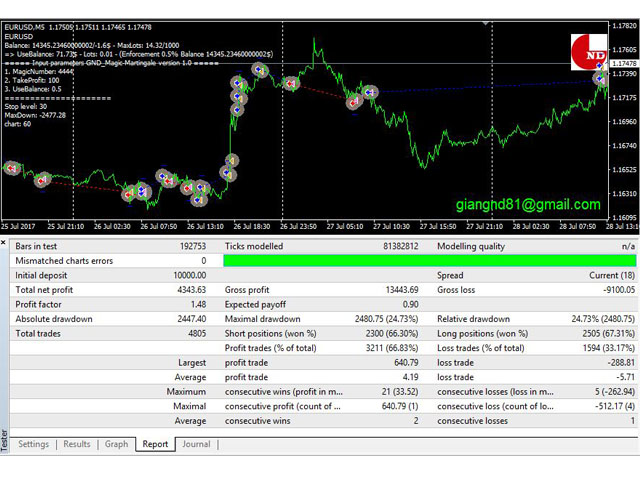Open the Journal tab
This screenshot has width=640, height=480.
[x=196, y=444]
